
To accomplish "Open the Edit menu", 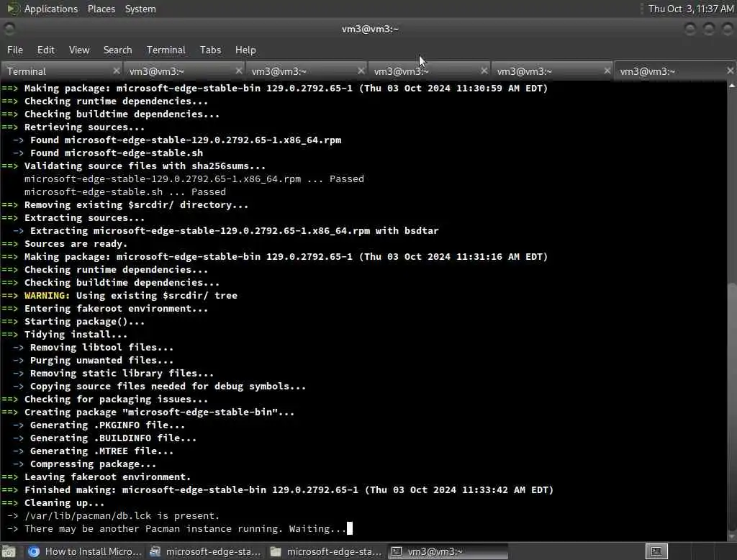I will pyautogui.click(x=45, y=50).
